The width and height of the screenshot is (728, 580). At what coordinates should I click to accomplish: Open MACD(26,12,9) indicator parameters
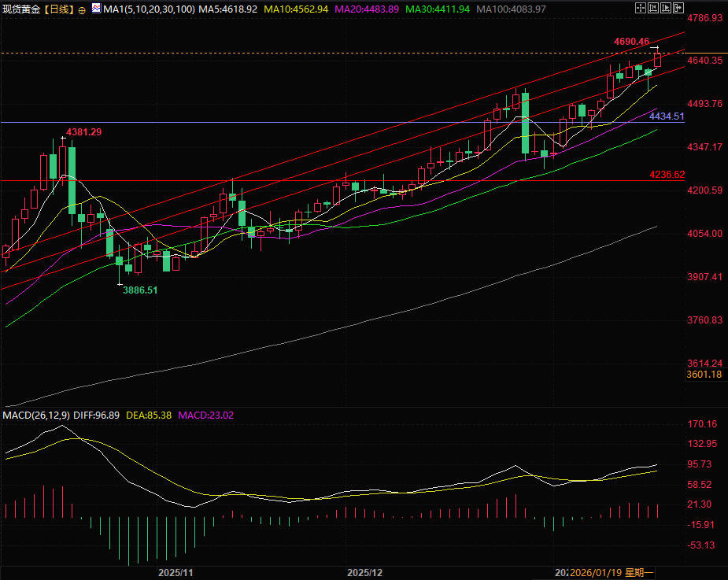(x=37, y=415)
